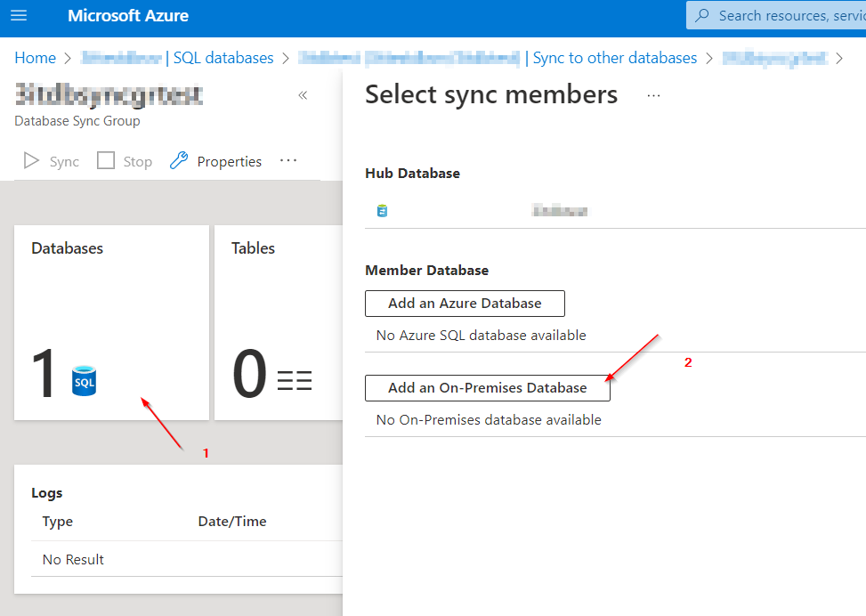Collapse the Database Sync Group side pane
Viewport: 866px width, 616px height.
303,95
